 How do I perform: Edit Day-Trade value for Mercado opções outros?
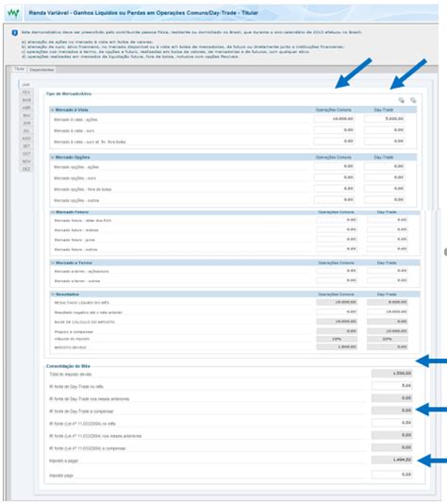(384, 199)
